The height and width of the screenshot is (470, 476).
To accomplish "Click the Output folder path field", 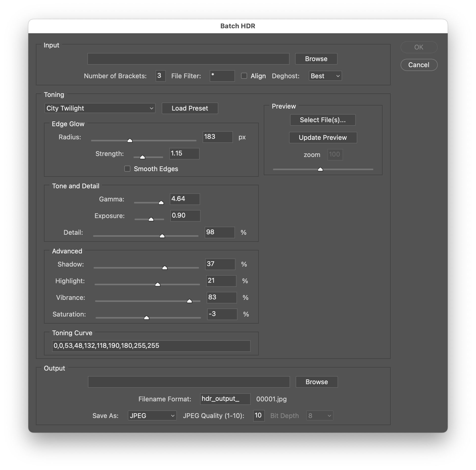I will 189,382.
